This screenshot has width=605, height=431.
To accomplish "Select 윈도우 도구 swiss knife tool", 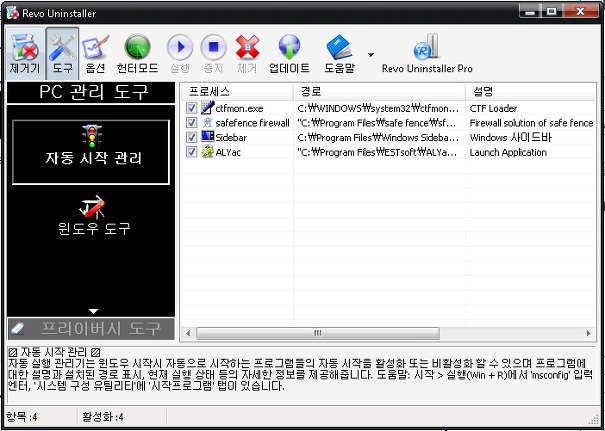I will coord(94,216).
